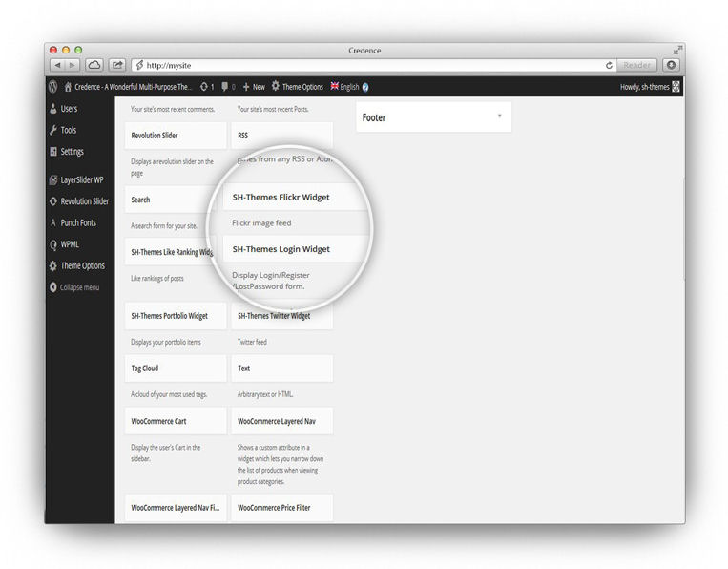This screenshot has width=728, height=569.
Task: Click the WordPress logo in admin bar
Action: 53,86
